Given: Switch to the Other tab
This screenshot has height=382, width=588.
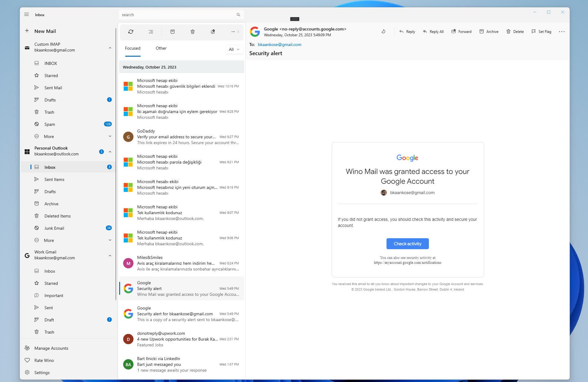Looking at the screenshot, I should pos(161,48).
